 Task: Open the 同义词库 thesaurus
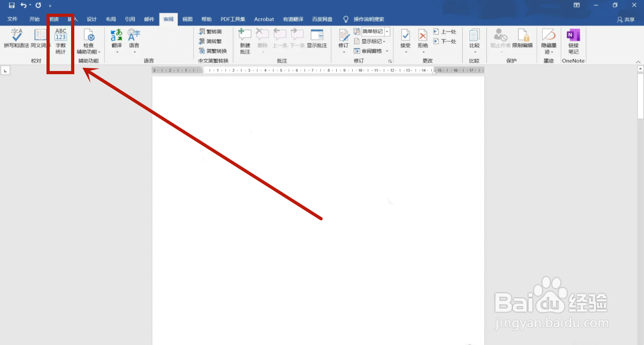coord(39,39)
